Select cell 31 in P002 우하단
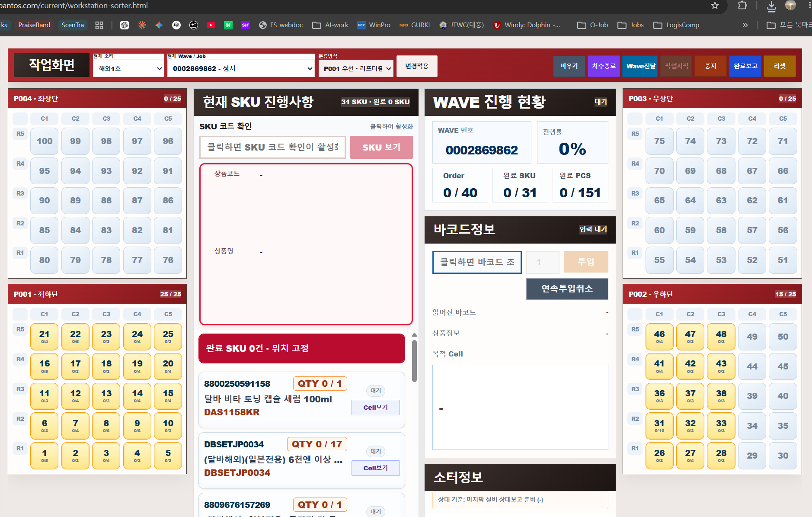Image resolution: width=812 pixels, height=517 pixels. [x=659, y=426]
